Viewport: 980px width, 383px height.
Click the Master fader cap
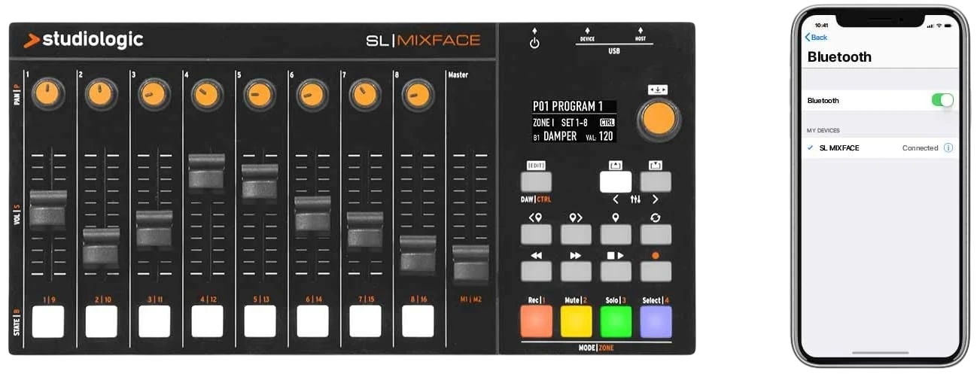[470, 263]
